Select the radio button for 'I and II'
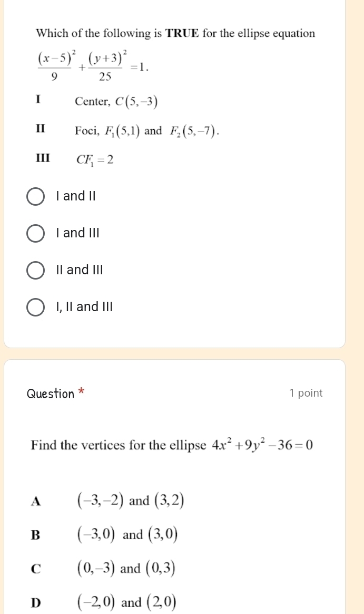 pos(35,196)
